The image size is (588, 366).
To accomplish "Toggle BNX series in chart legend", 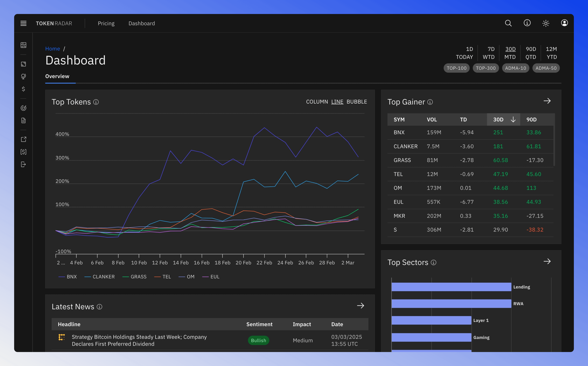I will (x=68, y=277).
